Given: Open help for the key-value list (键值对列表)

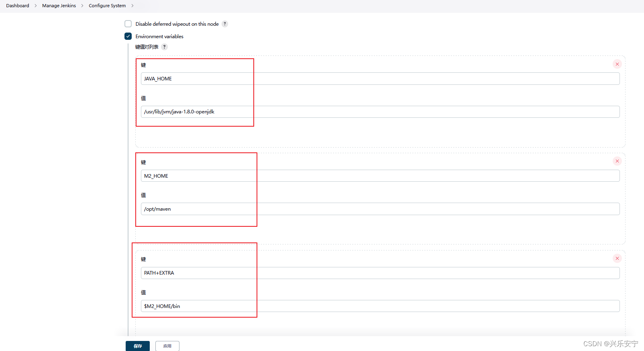Looking at the screenshot, I should click(x=164, y=47).
